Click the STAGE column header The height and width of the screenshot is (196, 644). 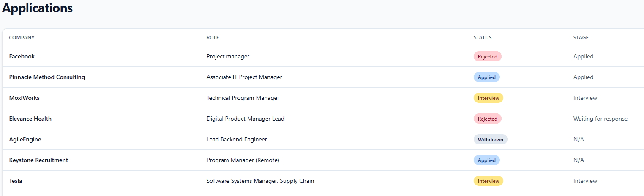pos(581,38)
